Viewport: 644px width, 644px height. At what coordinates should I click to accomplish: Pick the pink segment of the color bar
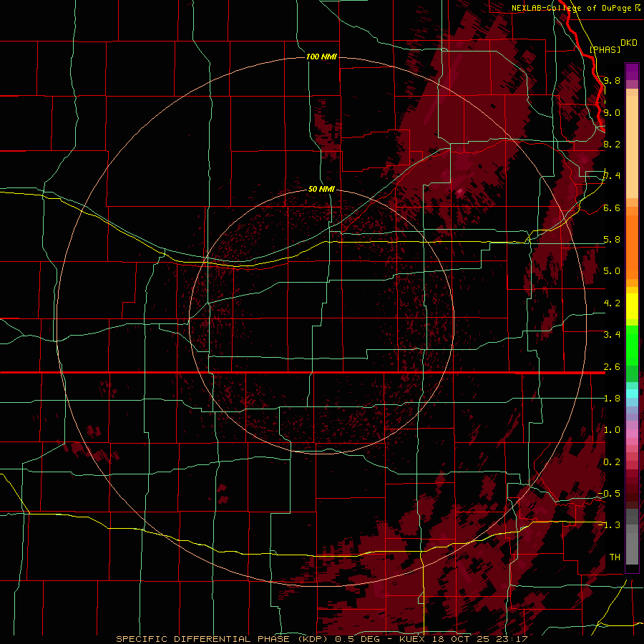tap(632, 434)
